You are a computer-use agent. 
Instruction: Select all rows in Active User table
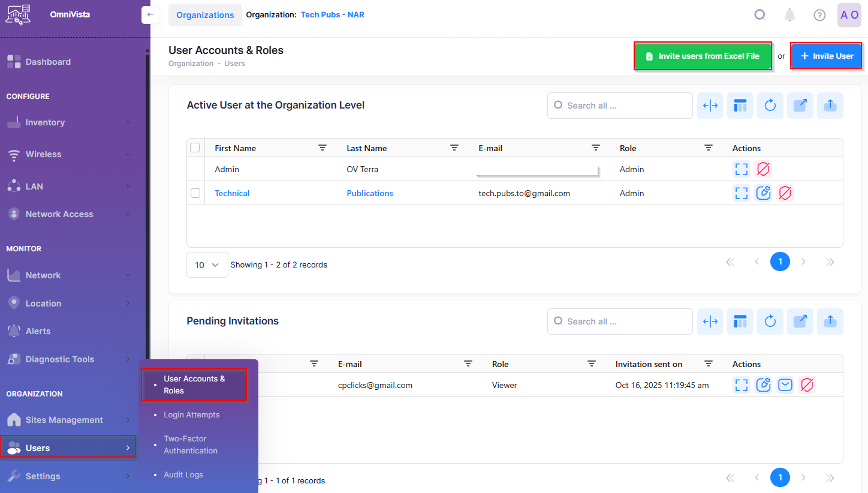[x=195, y=148]
